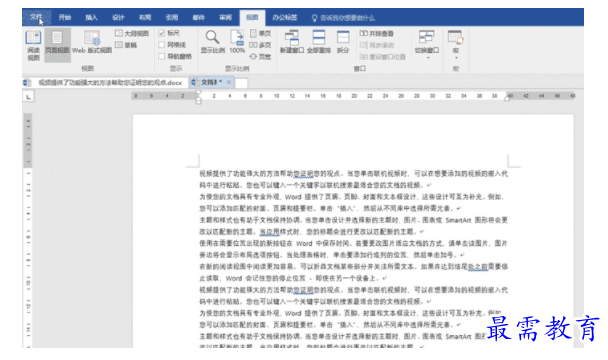The height and width of the screenshot is (360, 608).
Task: Click the ruler tab selector L icon
Action: (x=28, y=97)
